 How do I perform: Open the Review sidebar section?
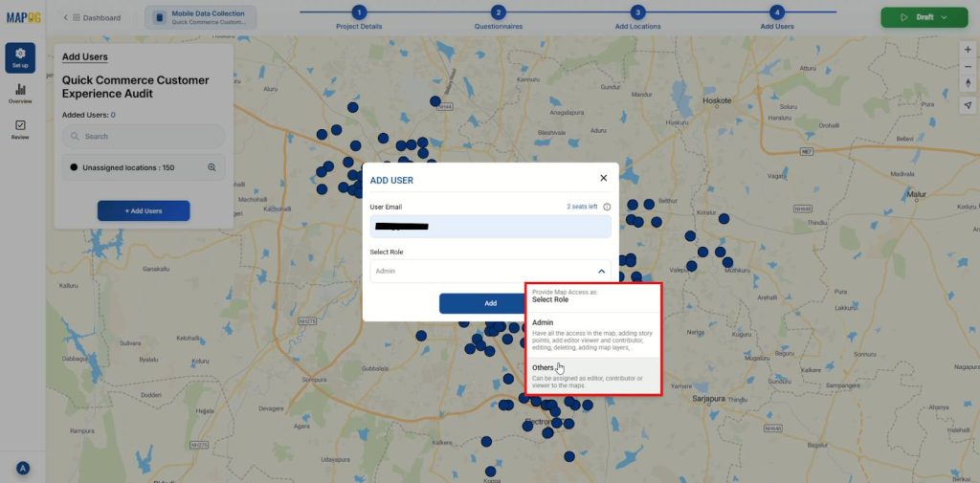(20, 130)
